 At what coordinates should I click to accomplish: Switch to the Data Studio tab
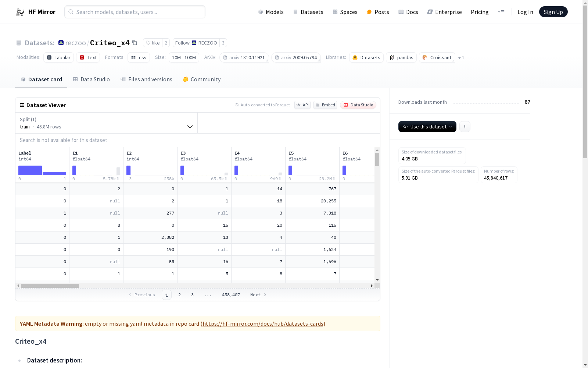[91, 79]
